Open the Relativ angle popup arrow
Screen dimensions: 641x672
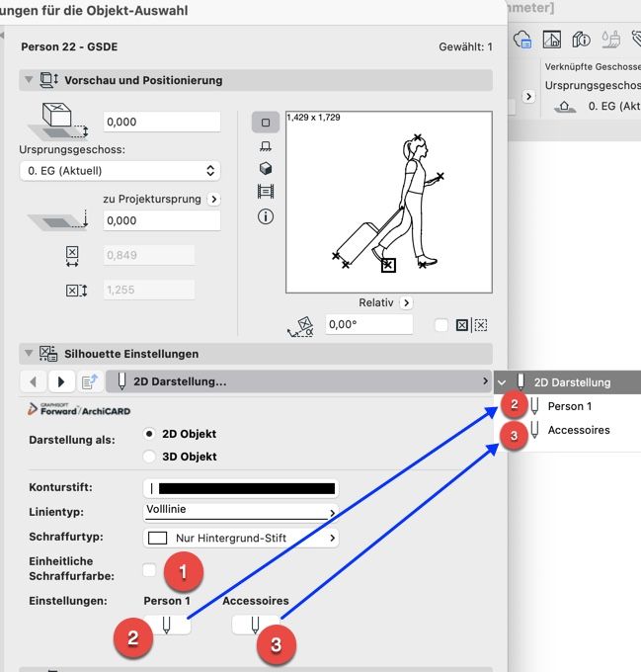click(406, 303)
